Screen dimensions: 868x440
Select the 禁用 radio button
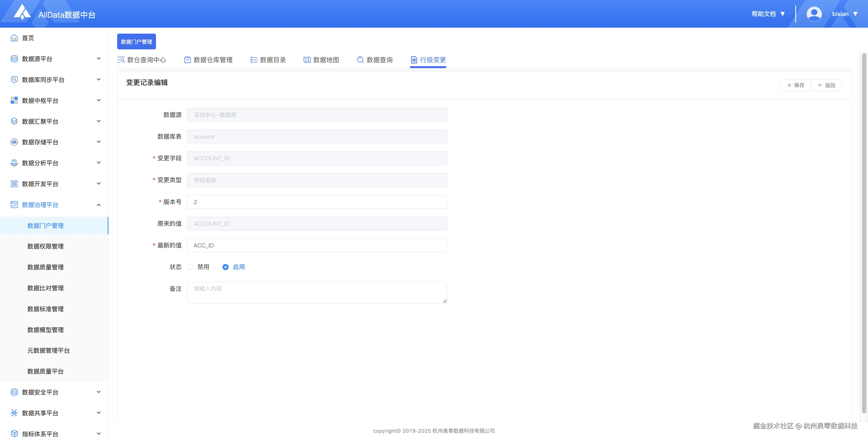pos(190,267)
